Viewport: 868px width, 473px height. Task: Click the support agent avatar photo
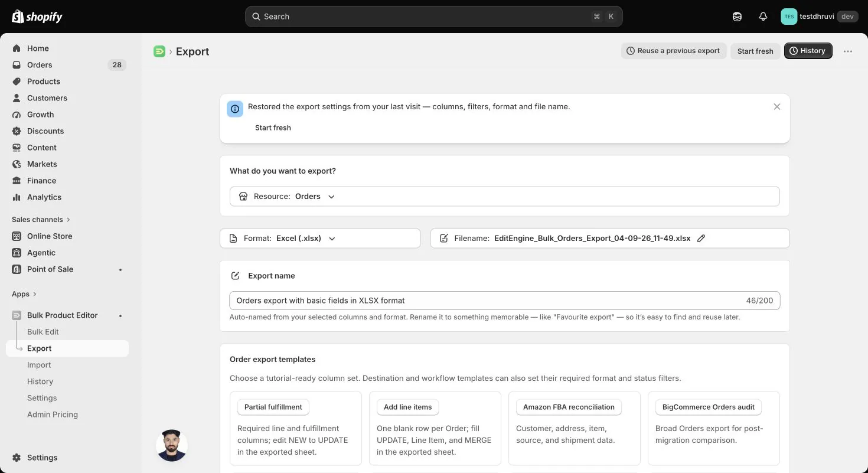tap(172, 446)
